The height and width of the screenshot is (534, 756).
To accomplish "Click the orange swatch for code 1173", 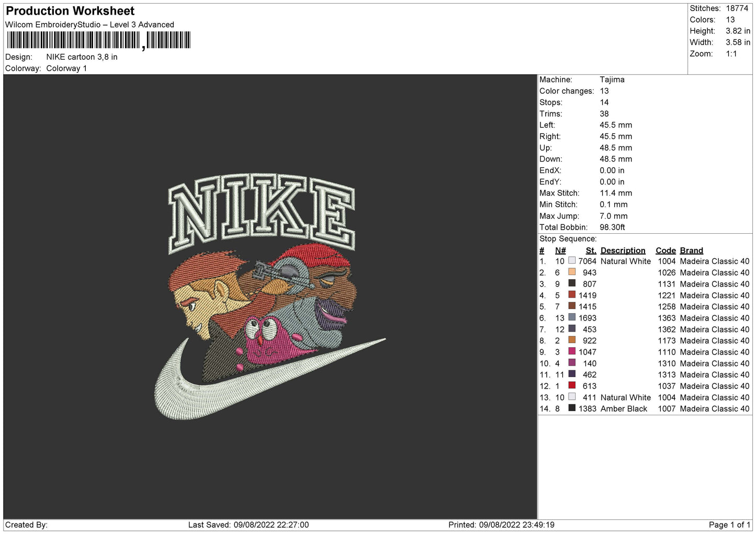I will 572,340.
